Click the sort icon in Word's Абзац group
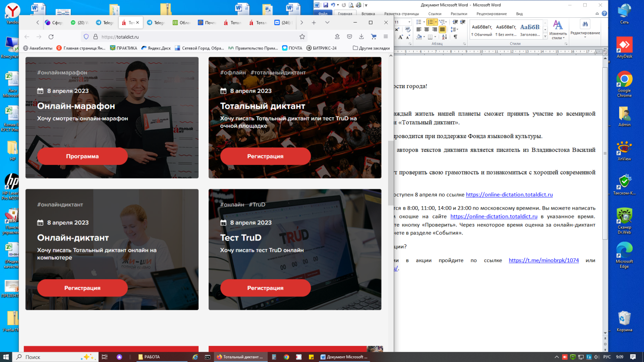Image resolution: width=644 pixels, height=362 pixels. pyautogui.click(x=444, y=37)
